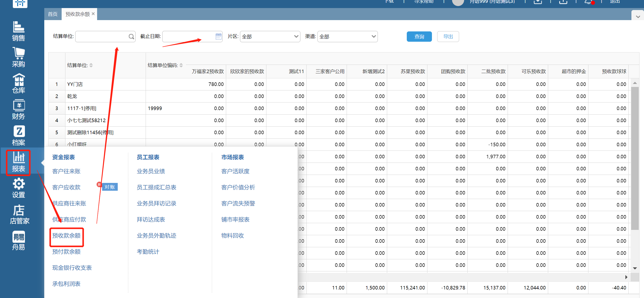Click the scroll-down arrow of the table
The width and height of the screenshot is (644, 298).
tap(635, 268)
